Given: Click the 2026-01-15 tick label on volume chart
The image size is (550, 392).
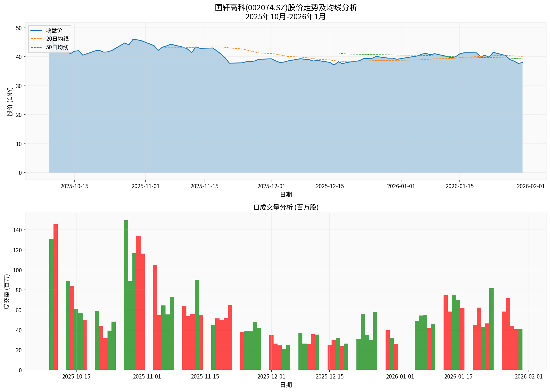Looking at the screenshot, I should click(458, 377).
